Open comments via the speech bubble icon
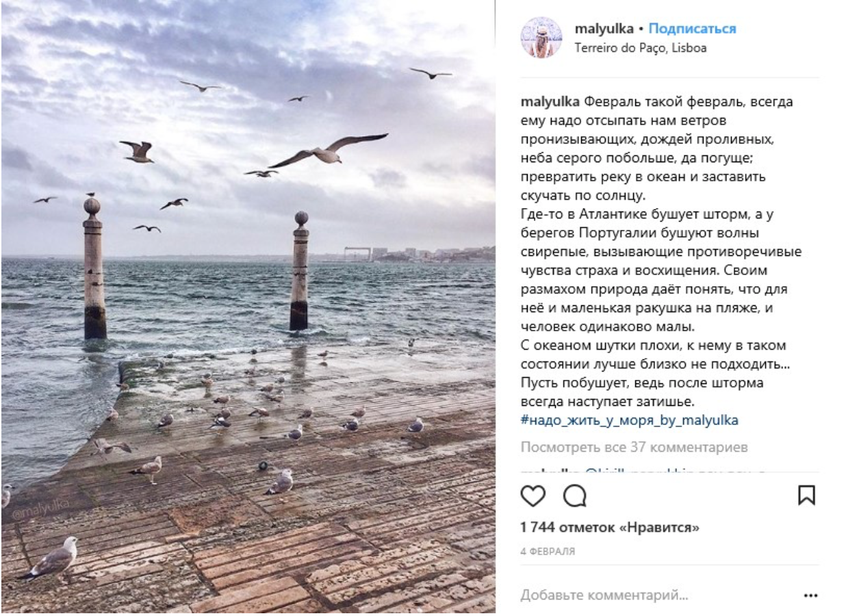 point(574,495)
